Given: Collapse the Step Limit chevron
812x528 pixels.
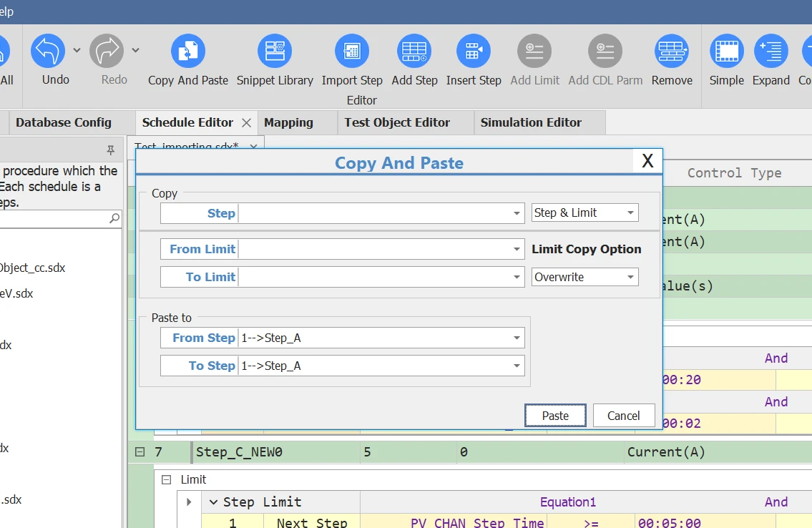Looking at the screenshot, I should (x=213, y=502).
